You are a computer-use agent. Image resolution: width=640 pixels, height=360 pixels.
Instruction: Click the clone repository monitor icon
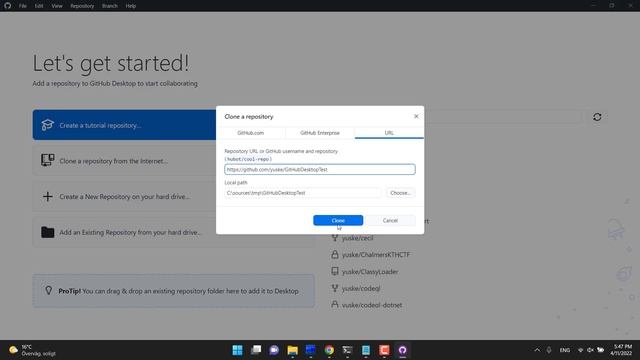[47, 160]
